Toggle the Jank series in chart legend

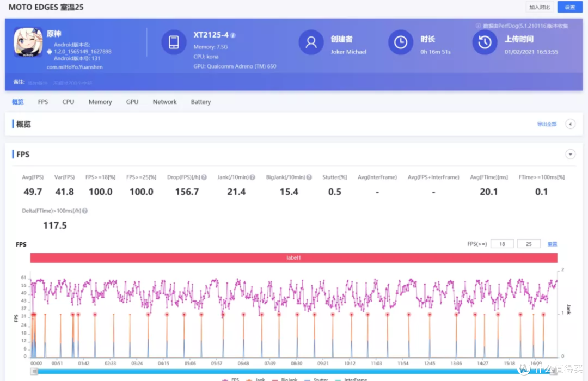[258, 379]
